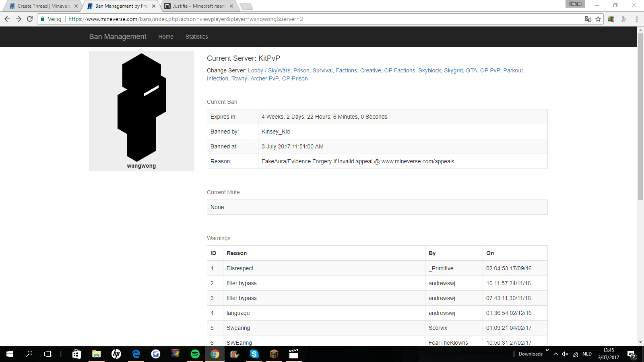644x362 pixels.
Task: Bookmark this page with the star icon
Action: tap(598, 19)
